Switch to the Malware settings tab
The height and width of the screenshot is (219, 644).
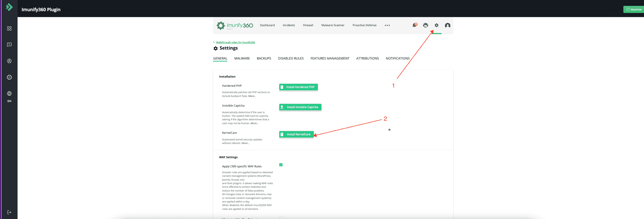pos(242,58)
